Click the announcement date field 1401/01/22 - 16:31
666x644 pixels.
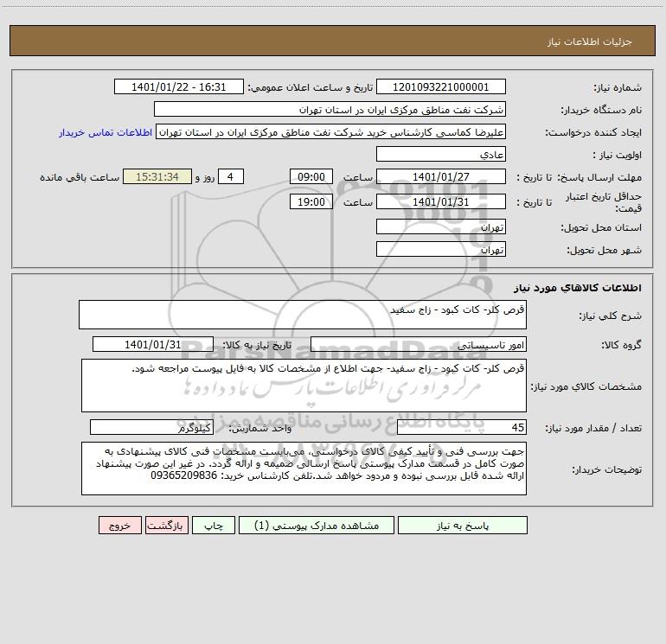pos(179,87)
